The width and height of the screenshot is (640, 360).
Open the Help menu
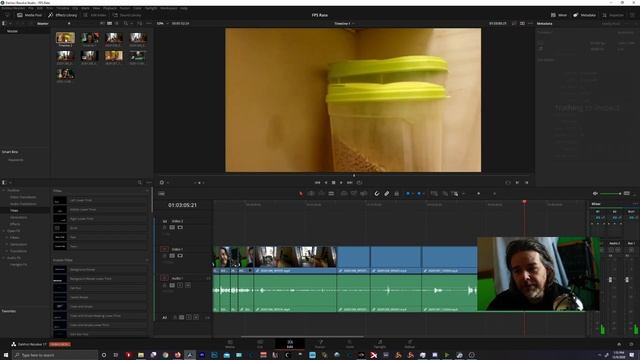pos(184,8)
